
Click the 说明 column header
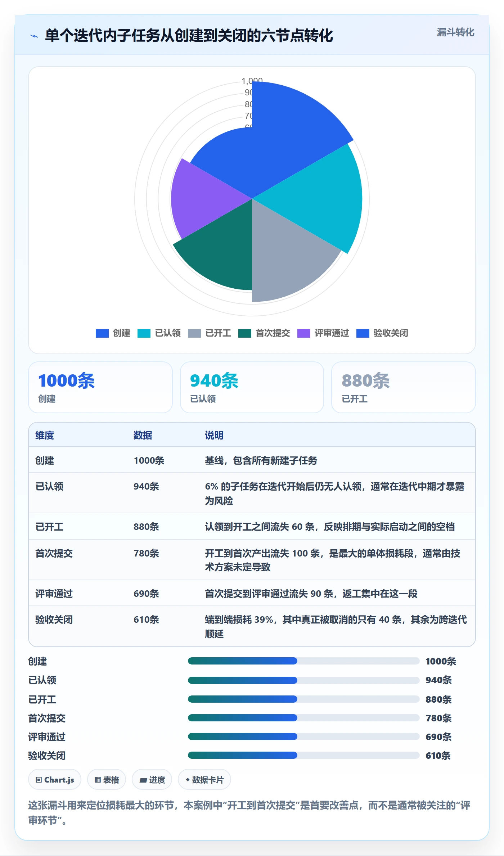pyautogui.click(x=214, y=435)
